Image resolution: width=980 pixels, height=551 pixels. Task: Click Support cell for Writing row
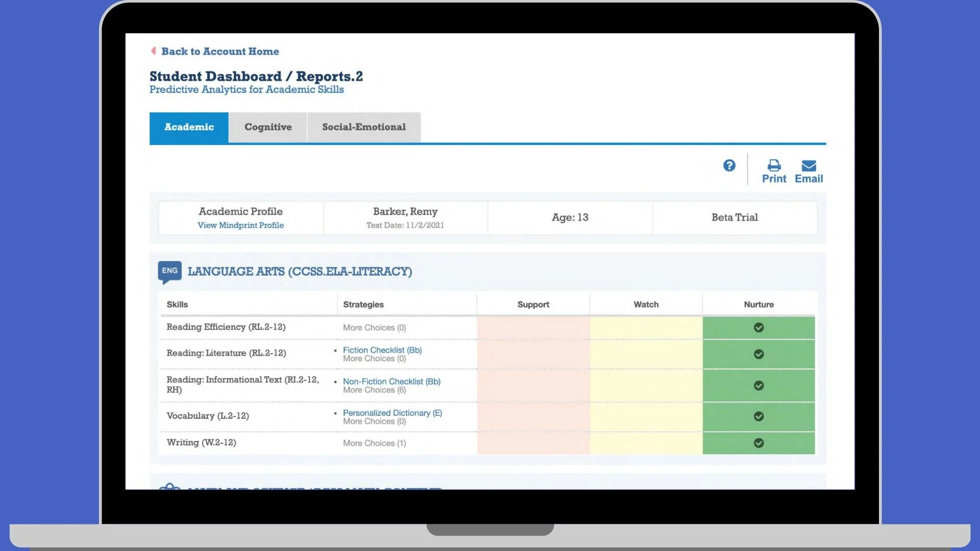[533, 443]
